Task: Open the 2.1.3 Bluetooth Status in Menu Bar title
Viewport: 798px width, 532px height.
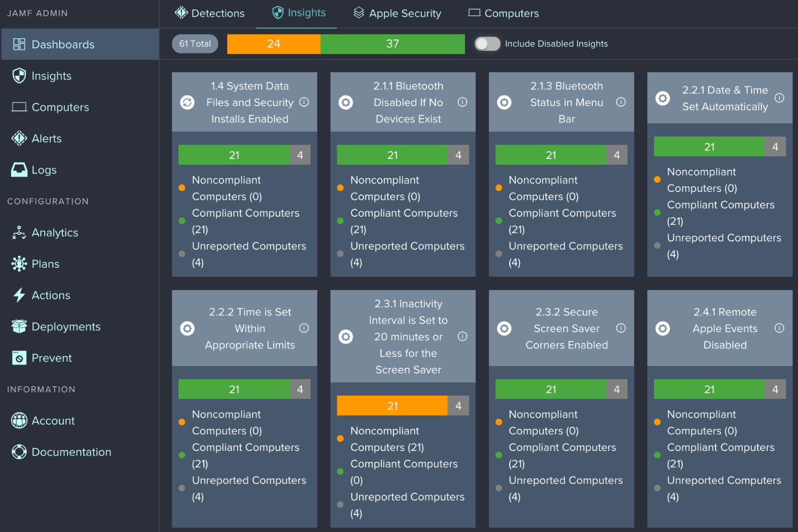Action: [567, 102]
